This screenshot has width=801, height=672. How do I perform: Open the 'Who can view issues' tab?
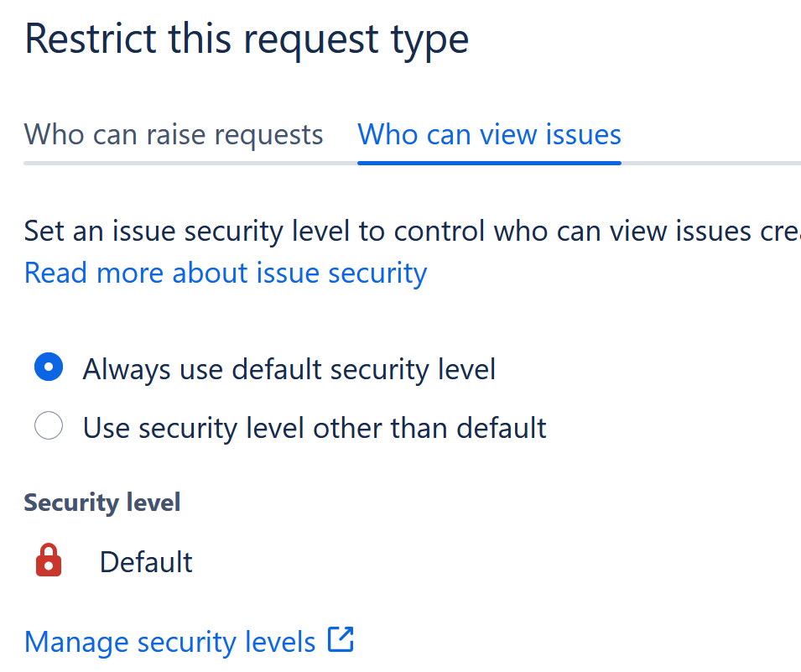click(489, 134)
